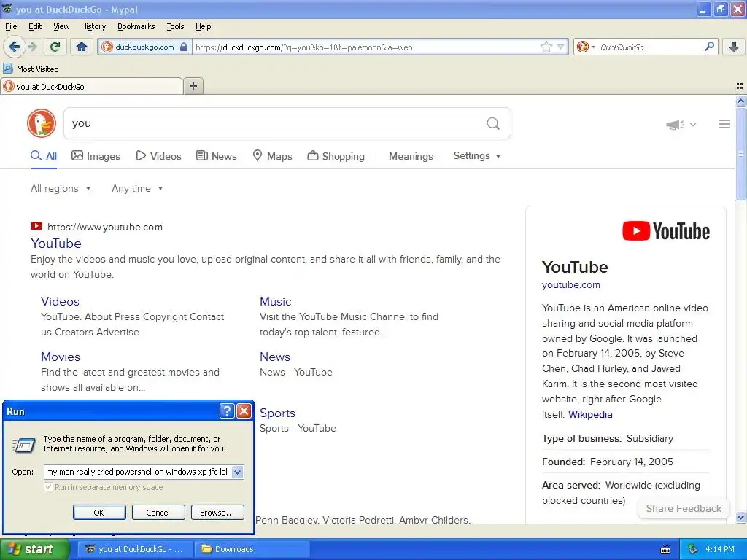Click the Run dialog help question button
The height and width of the screenshot is (560, 747).
tap(227, 411)
